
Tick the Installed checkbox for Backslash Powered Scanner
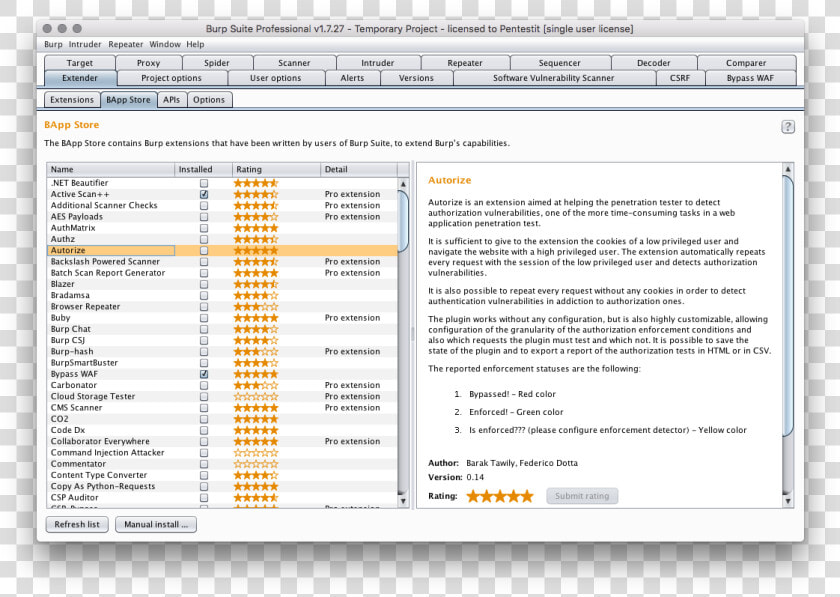click(204, 262)
